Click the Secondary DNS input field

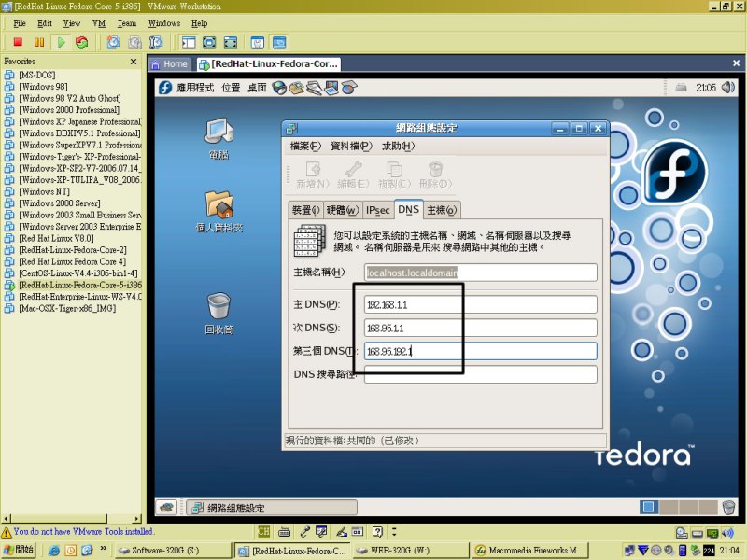[481, 329]
